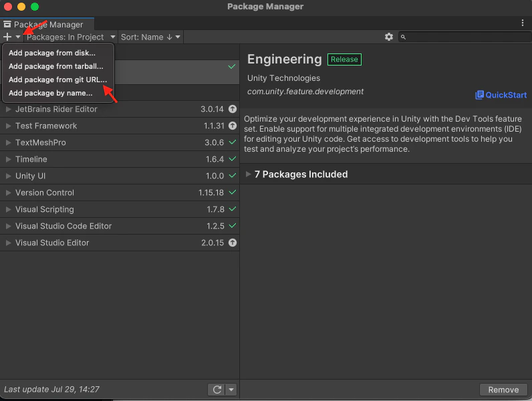Select the Visual Studio Editor package
Screen dimensions: 532x401
(120, 243)
